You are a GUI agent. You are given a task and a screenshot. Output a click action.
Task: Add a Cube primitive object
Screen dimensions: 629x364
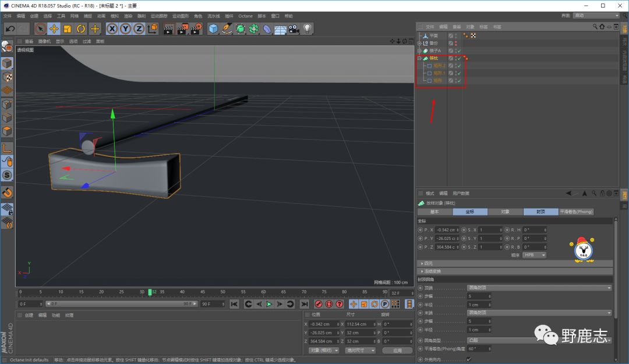[213, 29]
